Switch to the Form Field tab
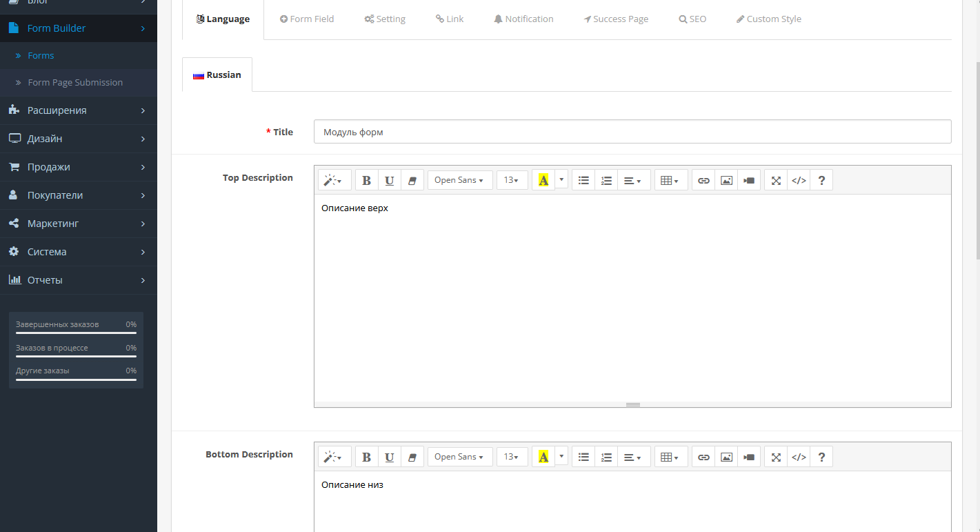The width and height of the screenshot is (980, 532). click(307, 19)
